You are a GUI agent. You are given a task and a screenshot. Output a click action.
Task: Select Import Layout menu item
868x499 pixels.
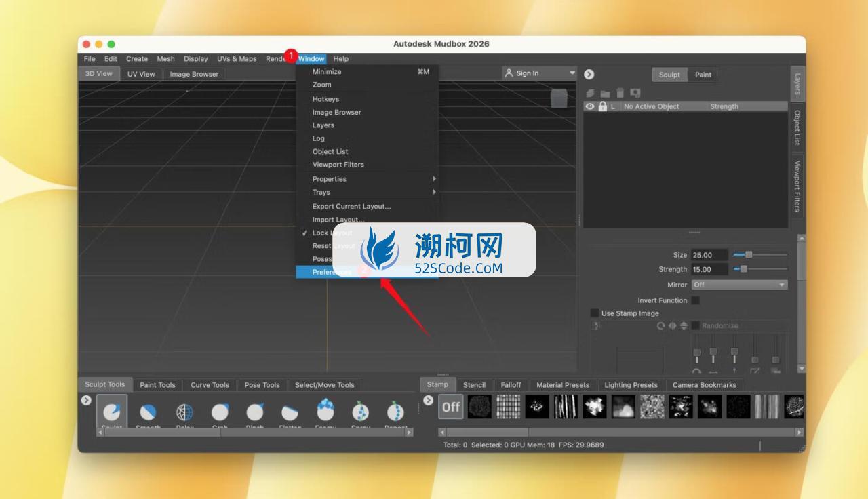pyautogui.click(x=367, y=220)
